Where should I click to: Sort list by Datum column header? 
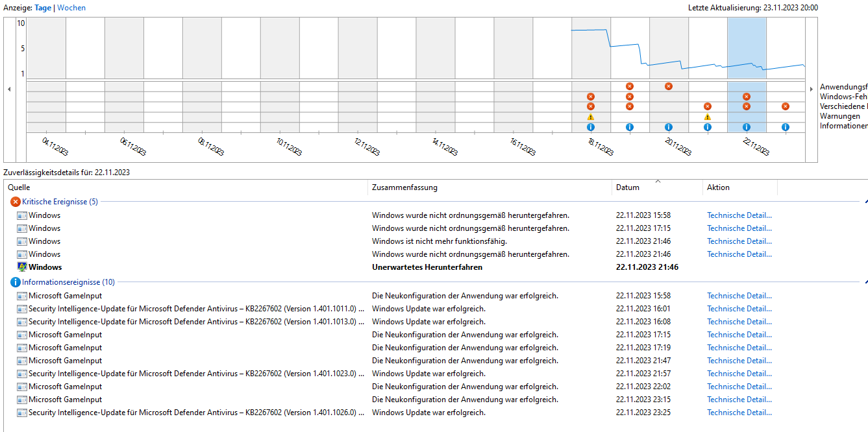(657, 187)
